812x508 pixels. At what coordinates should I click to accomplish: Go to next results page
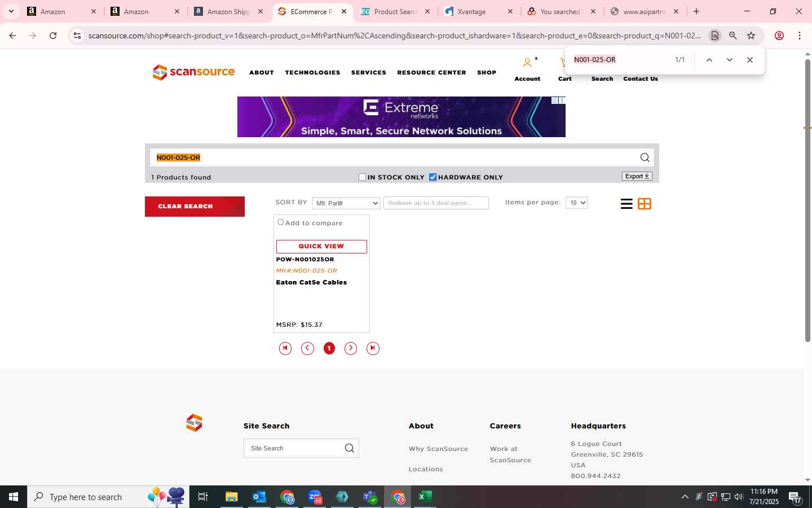[351, 348]
